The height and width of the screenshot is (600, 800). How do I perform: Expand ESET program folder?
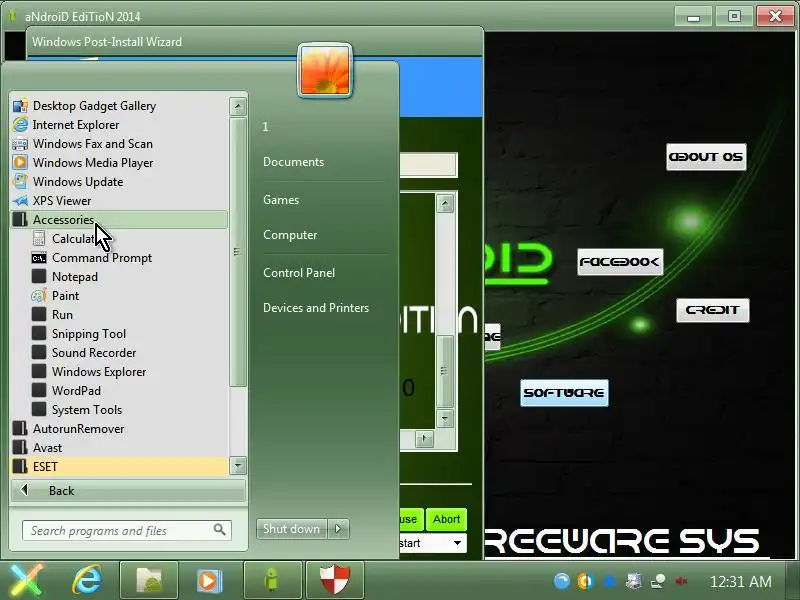point(118,466)
